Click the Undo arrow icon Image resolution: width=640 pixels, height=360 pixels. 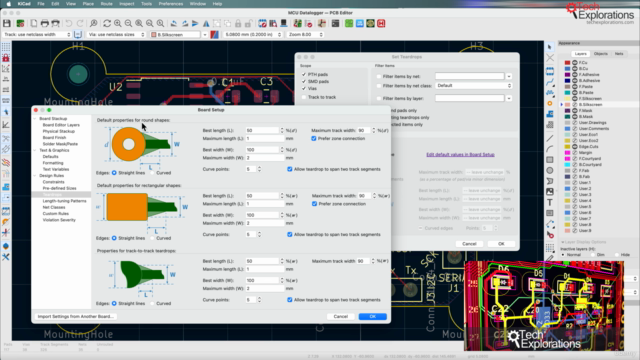click(69, 24)
